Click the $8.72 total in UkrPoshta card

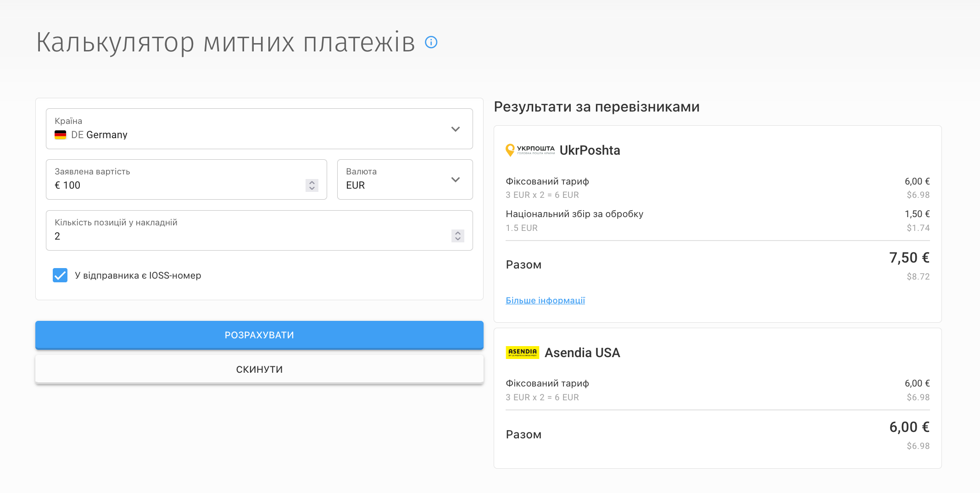pyautogui.click(x=918, y=276)
